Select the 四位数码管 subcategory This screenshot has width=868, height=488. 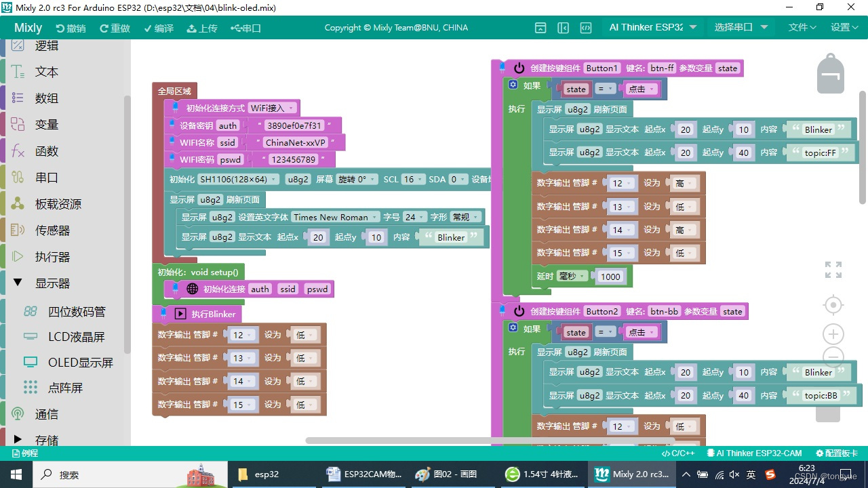click(x=77, y=312)
